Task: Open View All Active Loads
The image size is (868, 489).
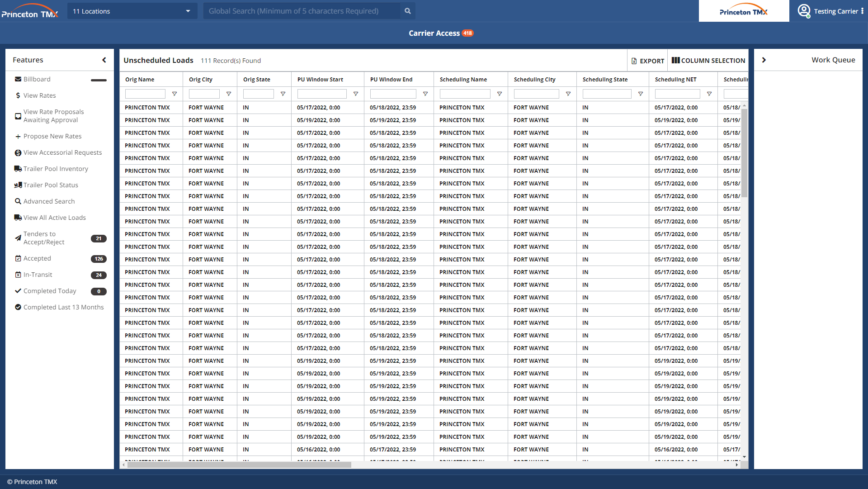Action: click(x=55, y=217)
